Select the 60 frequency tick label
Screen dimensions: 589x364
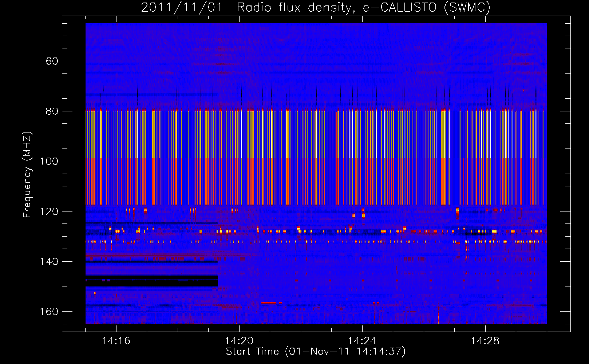[52, 61]
